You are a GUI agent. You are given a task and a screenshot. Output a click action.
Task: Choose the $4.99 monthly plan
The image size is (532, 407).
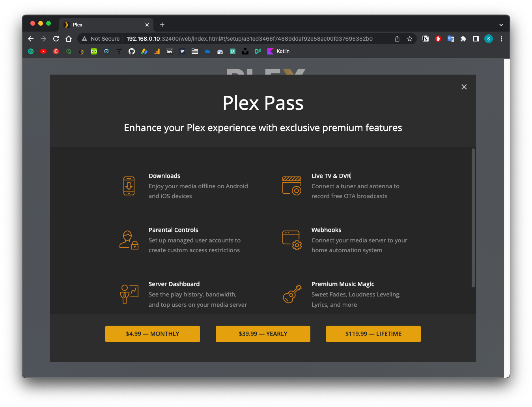(x=153, y=334)
